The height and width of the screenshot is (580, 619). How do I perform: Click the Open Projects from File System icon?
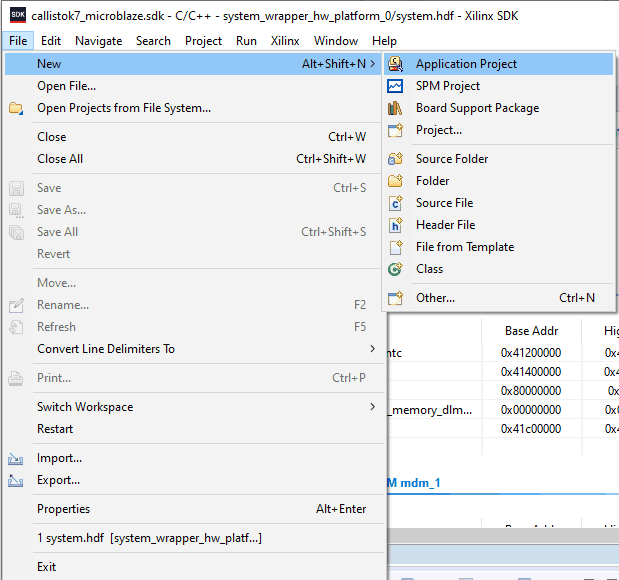point(16,108)
